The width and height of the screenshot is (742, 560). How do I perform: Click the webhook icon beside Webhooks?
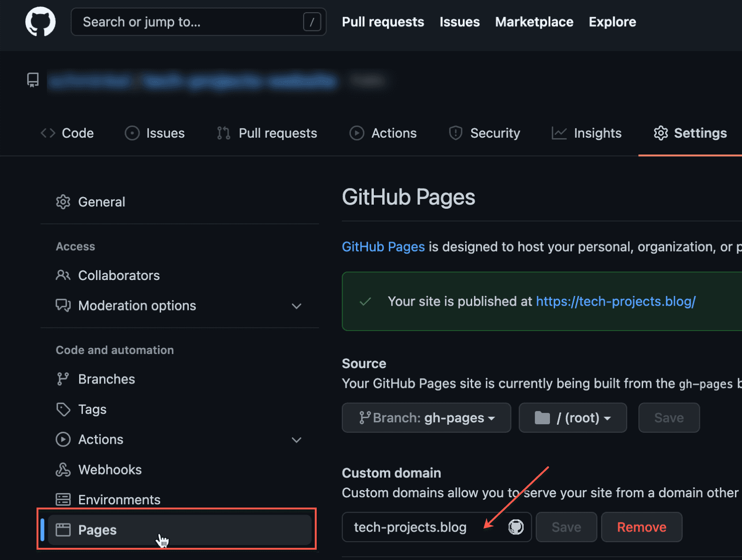[63, 470]
